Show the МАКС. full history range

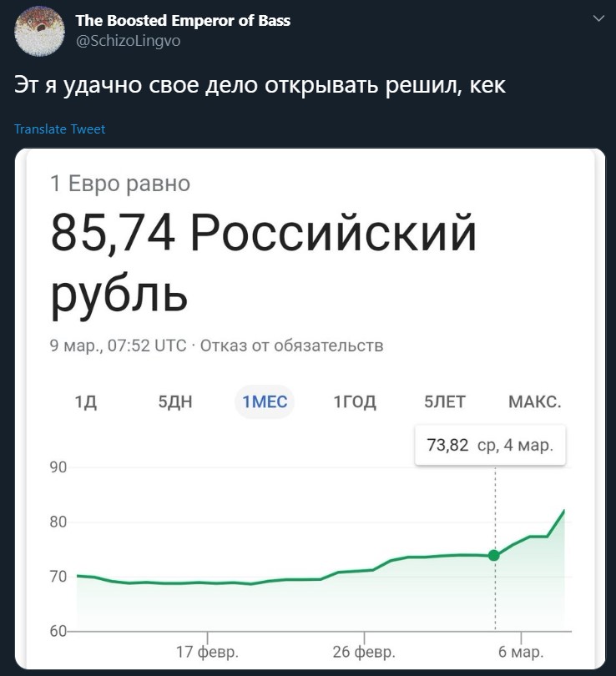pyautogui.click(x=534, y=401)
